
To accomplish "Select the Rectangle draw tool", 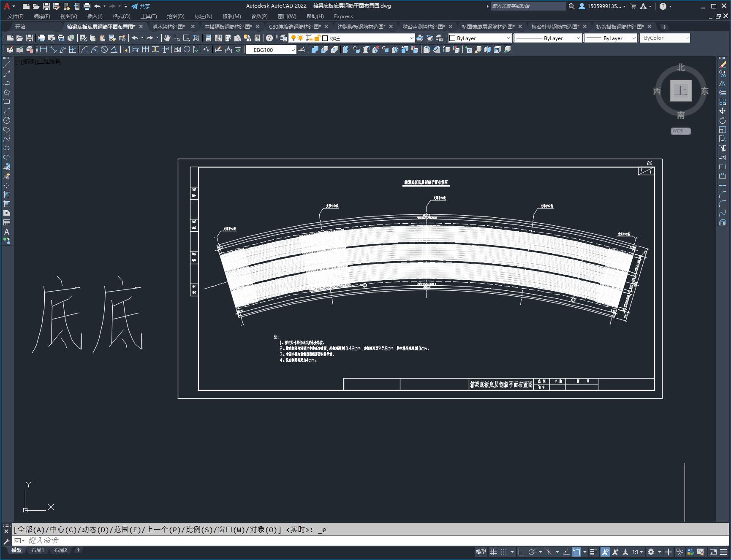I will (7, 102).
